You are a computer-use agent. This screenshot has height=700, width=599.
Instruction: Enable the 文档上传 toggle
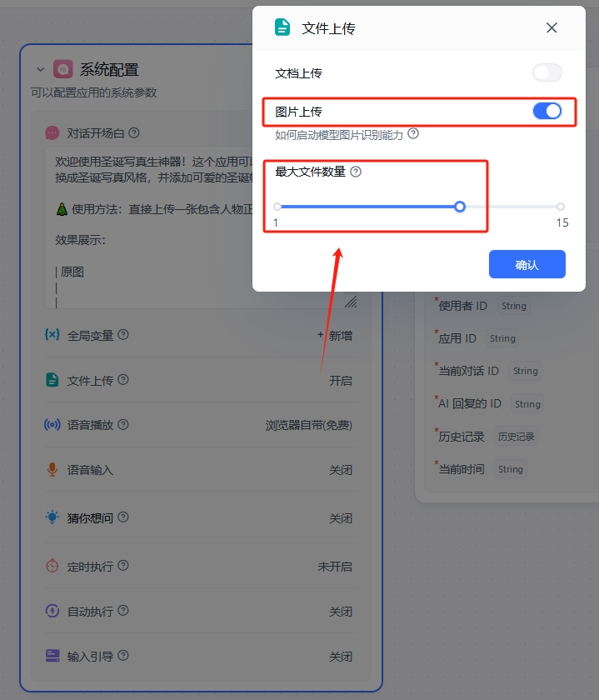click(x=547, y=72)
